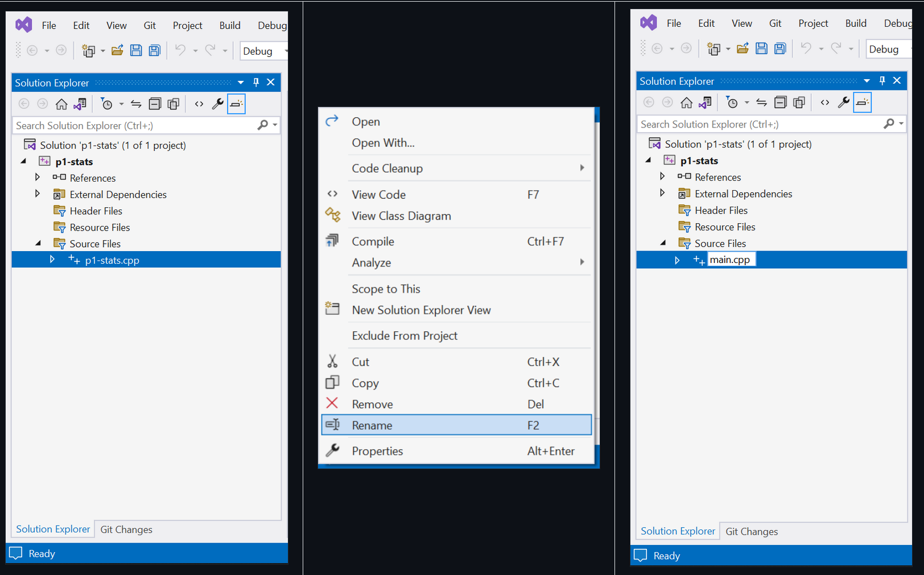
Task: Toggle auto-hide pin on main.cpp Solution Explorer
Action: tap(882, 81)
